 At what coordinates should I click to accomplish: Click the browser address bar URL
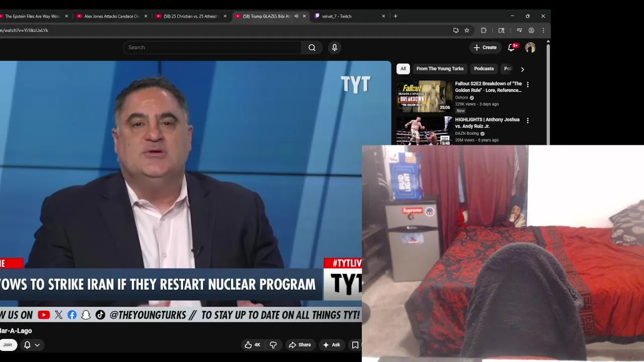tap(24, 30)
